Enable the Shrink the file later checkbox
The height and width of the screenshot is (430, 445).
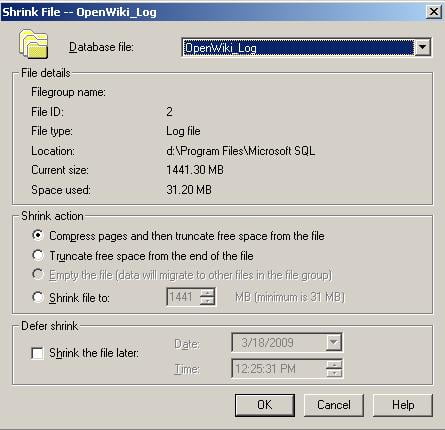(37, 353)
